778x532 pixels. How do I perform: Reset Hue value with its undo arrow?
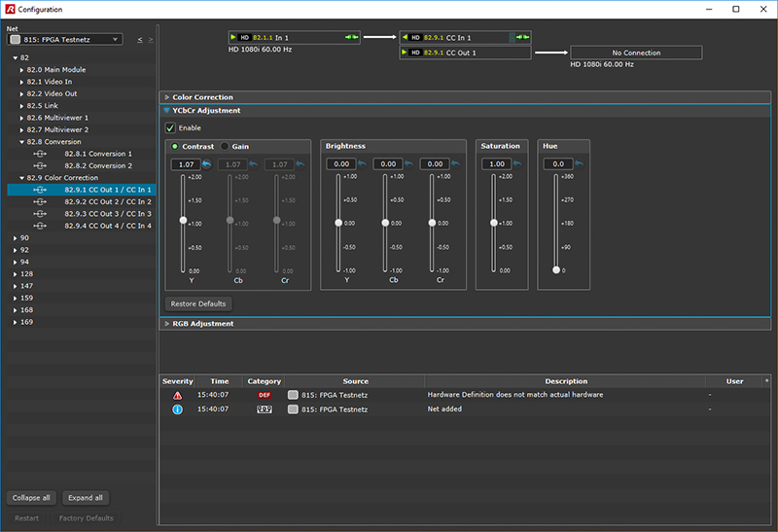pyautogui.click(x=579, y=163)
